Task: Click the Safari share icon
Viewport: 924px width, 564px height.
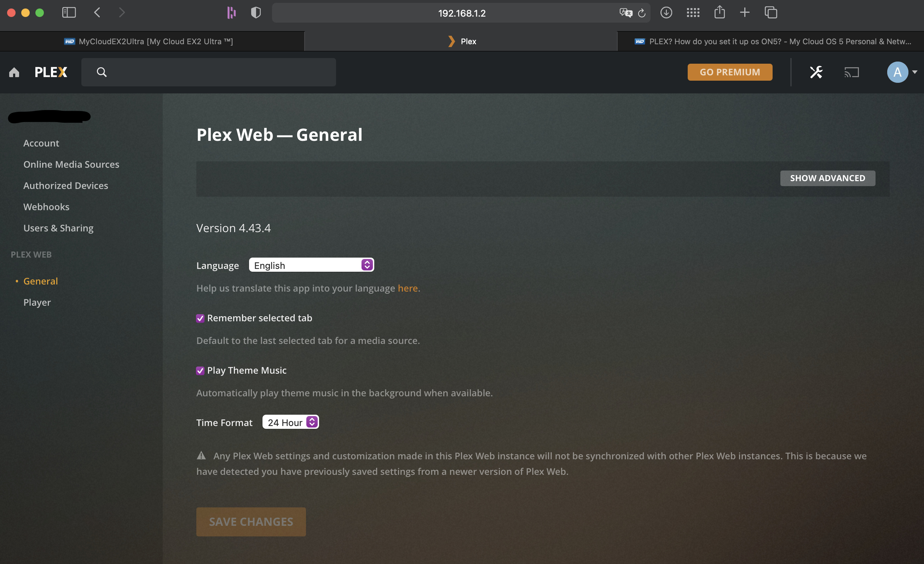Action: coord(719,12)
